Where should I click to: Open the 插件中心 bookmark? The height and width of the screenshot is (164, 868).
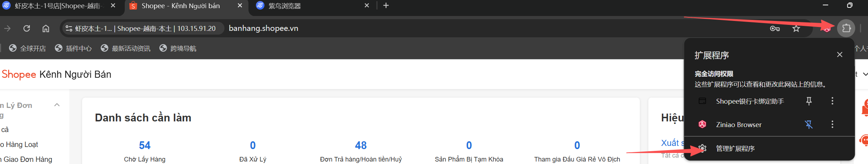[74, 48]
